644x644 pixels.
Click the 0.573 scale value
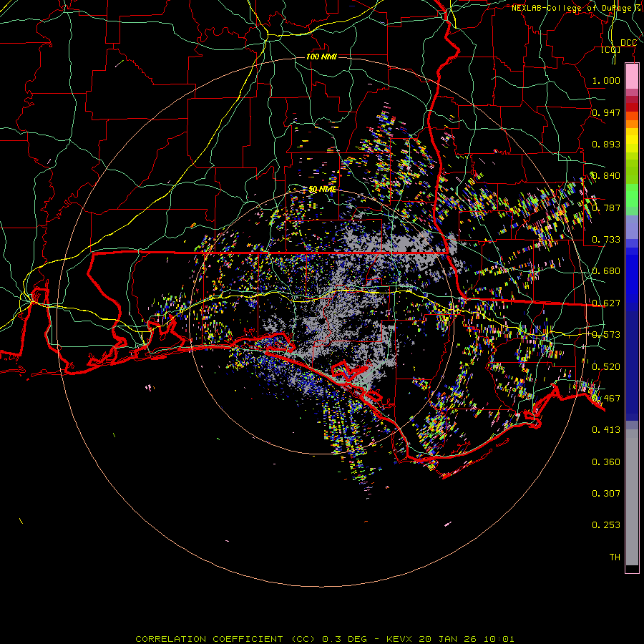pos(606,335)
